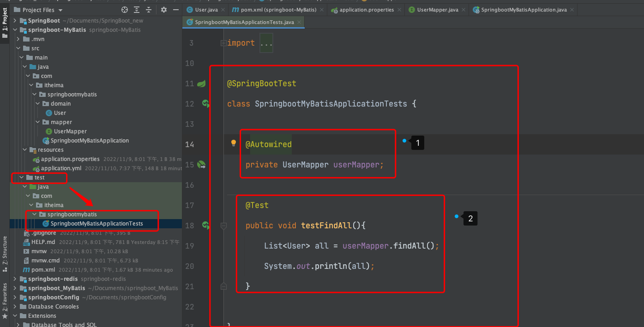644x327 pixels.
Task: Hide the Project tool window with minus icon
Action: (175, 10)
